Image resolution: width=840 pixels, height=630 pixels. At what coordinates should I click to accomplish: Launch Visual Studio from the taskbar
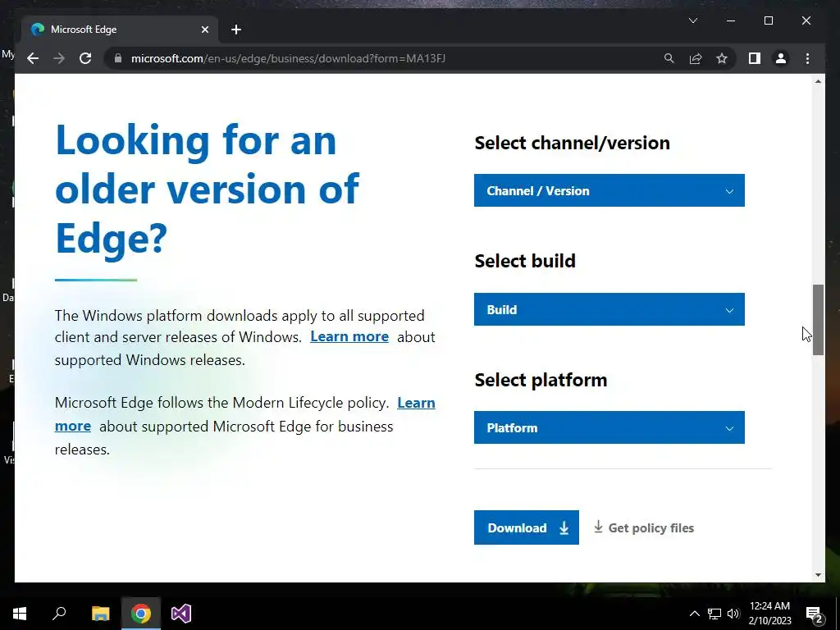tap(181, 614)
